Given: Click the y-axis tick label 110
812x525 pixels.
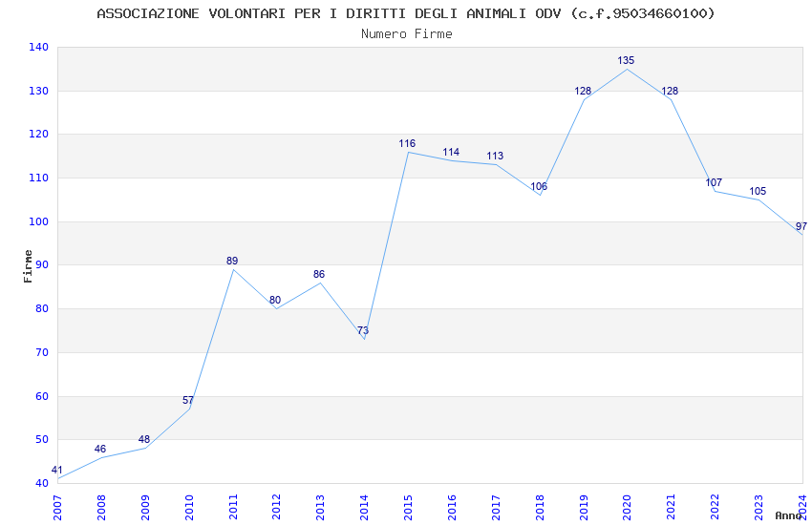Looking at the screenshot, I should tap(39, 178).
